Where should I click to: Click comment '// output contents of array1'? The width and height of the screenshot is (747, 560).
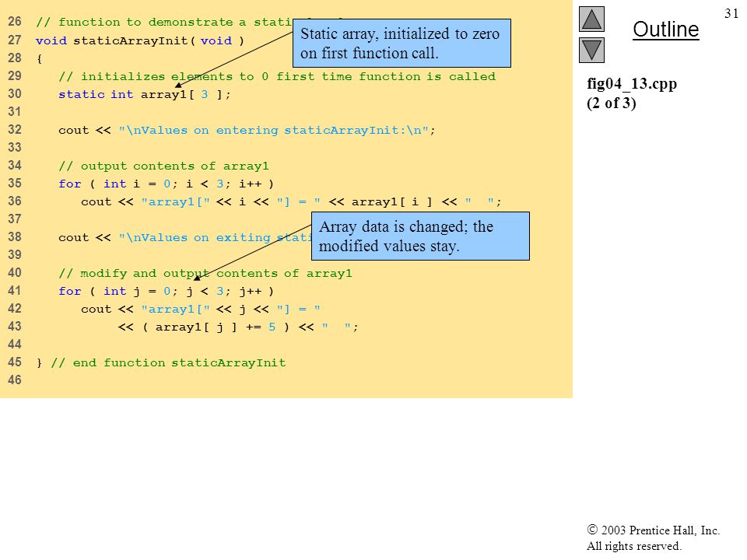163,166
